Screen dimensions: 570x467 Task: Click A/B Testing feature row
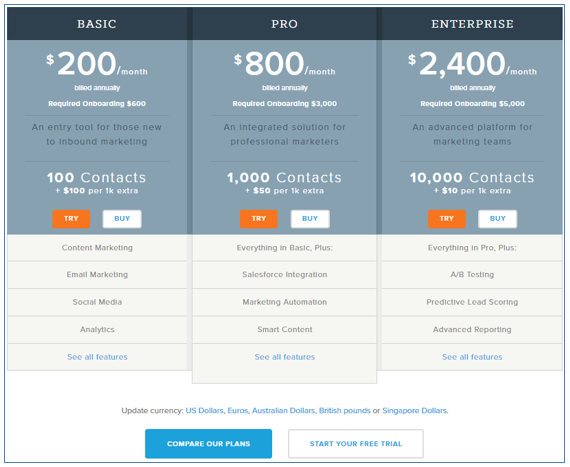pos(472,275)
